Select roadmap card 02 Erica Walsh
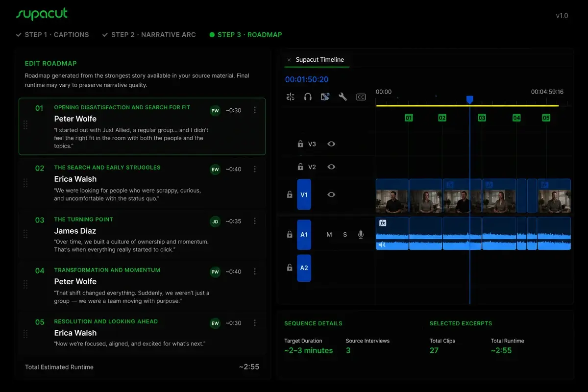Viewport: 588px width, 392px height. (x=142, y=183)
